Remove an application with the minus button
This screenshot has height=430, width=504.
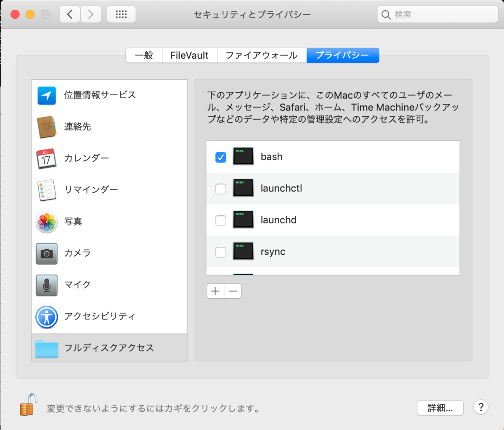pos(233,291)
